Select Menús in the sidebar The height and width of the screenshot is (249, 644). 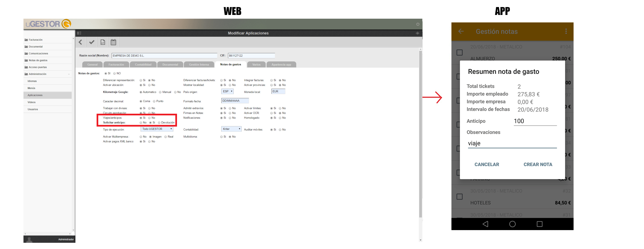point(48,88)
